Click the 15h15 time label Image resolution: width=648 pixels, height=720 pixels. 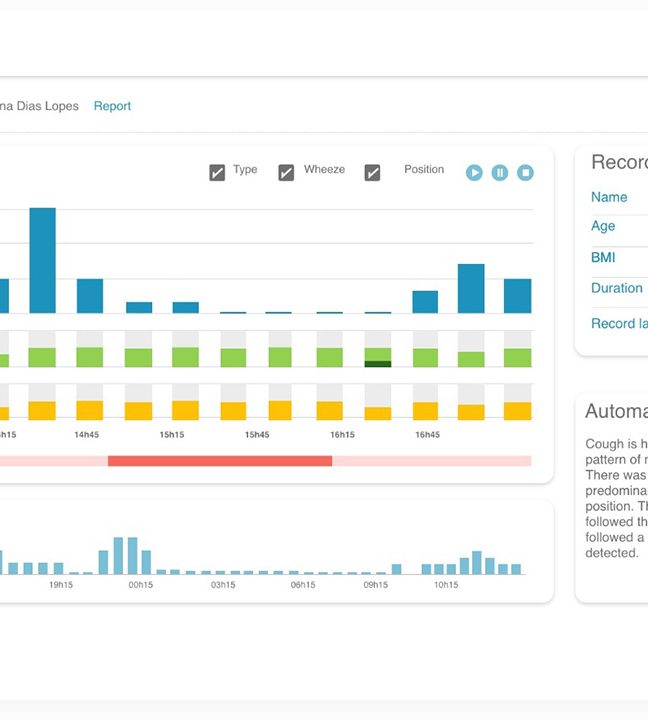pos(172,434)
